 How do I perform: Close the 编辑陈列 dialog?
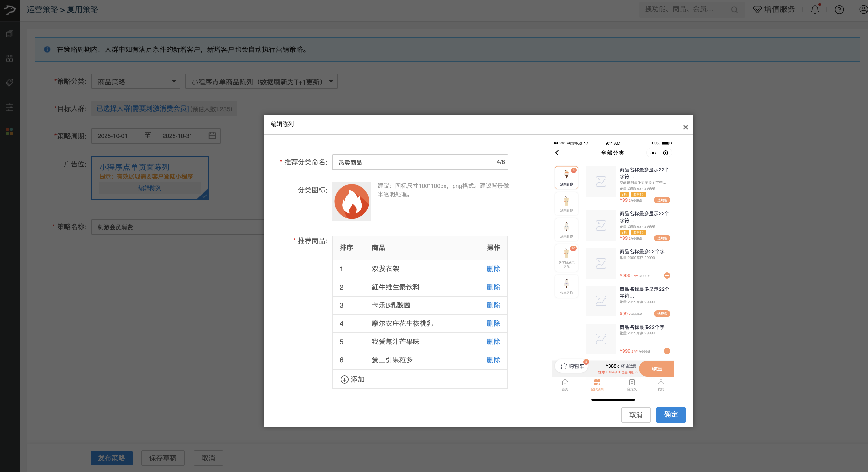point(685,127)
